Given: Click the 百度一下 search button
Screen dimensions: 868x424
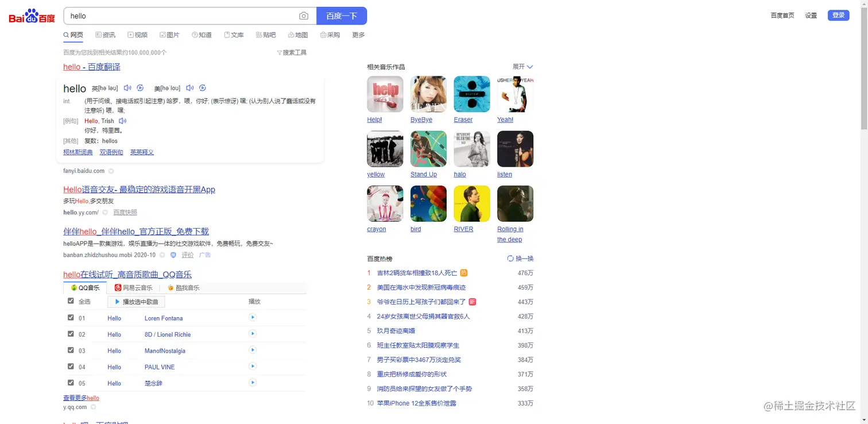Looking at the screenshot, I should click(342, 16).
